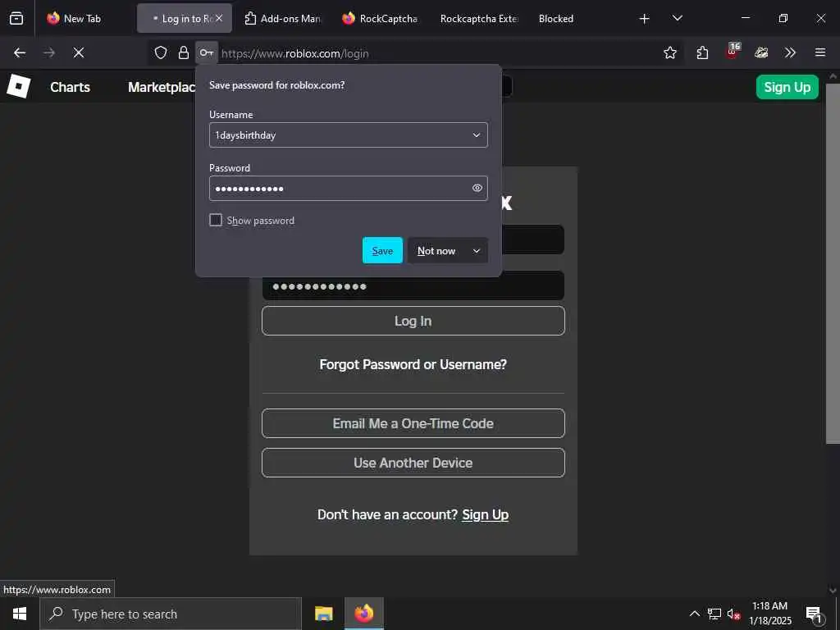This screenshot has height=630, width=840.
Task: Open Forgot Password or Username link
Action: (x=413, y=364)
